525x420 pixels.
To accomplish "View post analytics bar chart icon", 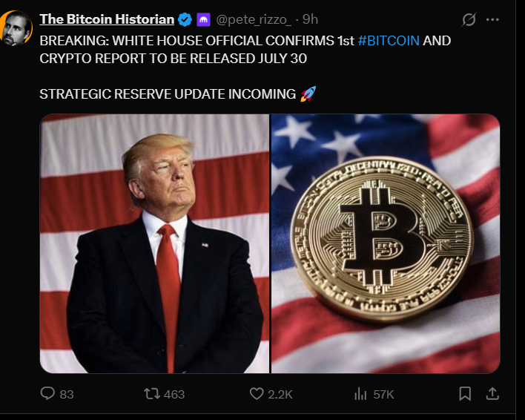I will pos(360,394).
